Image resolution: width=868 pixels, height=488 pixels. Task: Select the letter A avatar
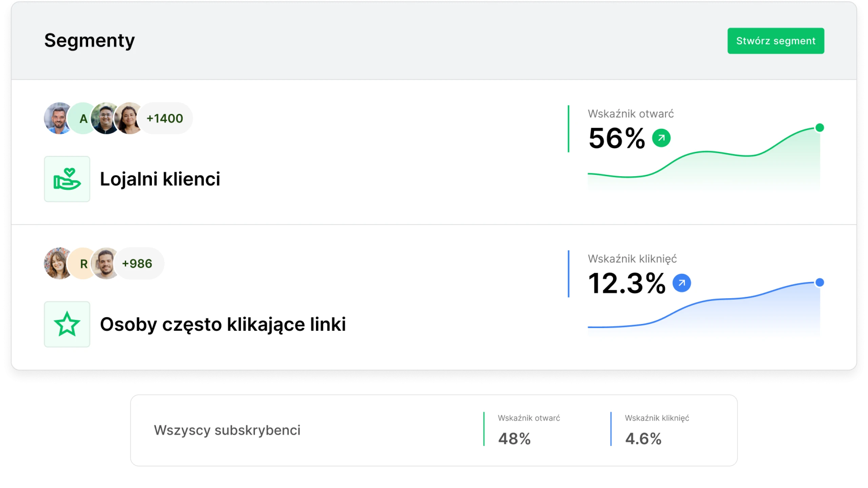pyautogui.click(x=81, y=119)
